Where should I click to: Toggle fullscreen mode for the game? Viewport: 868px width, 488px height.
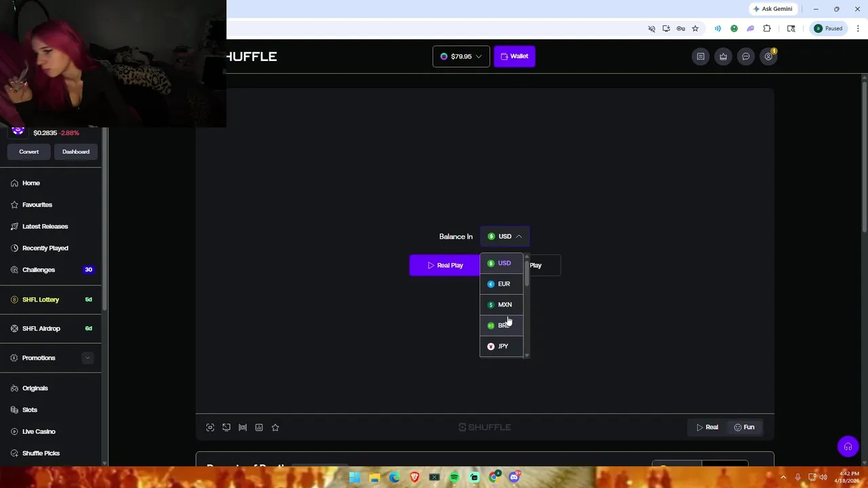click(210, 427)
